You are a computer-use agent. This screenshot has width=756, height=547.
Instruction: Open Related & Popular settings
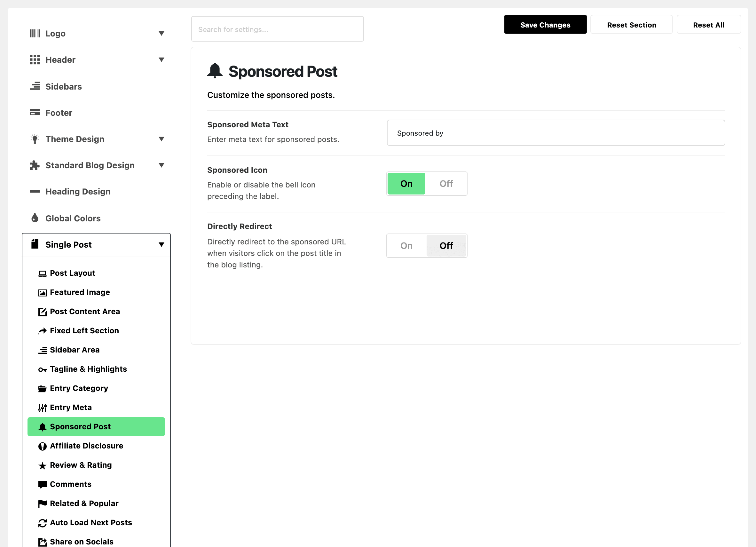point(96,503)
